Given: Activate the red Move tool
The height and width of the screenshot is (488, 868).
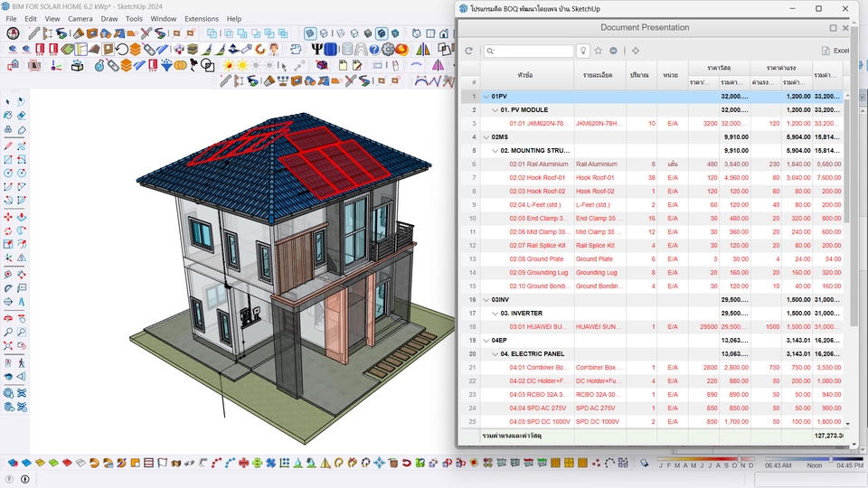Looking at the screenshot, I should [x=8, y=217].
